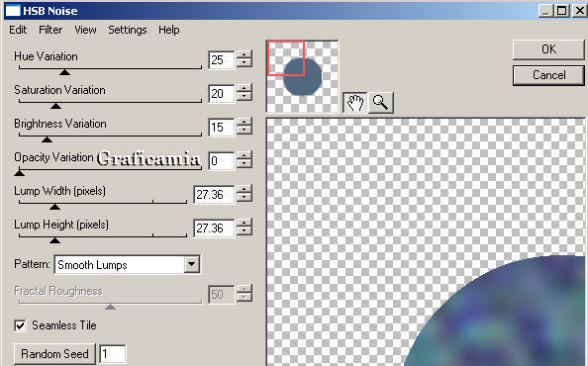
Task: Select the hand pan tool
Action: [x=354, y=102]
